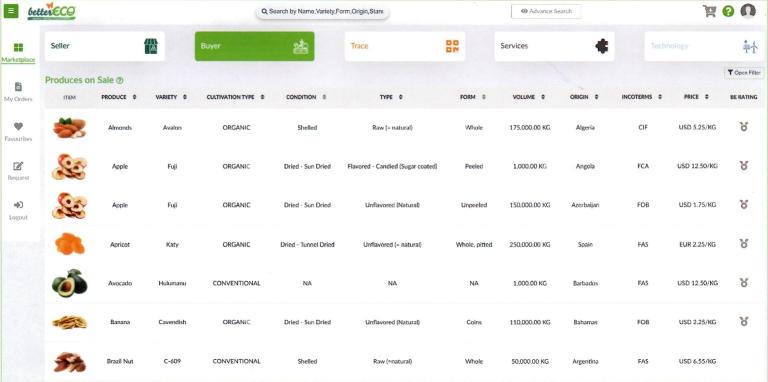The width and height of the screenshot is (768, 382).
Task: Click the EUR 2.25/KG price
Action: tap(697, 244)
